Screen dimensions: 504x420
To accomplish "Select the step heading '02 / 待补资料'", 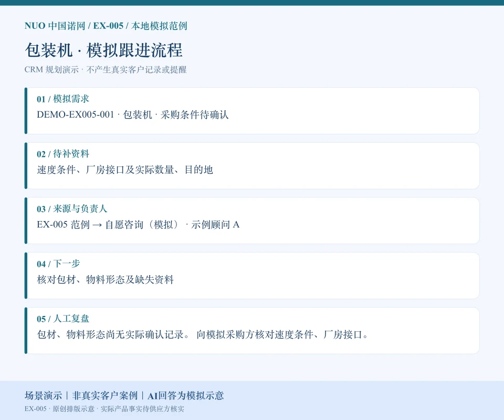I will [62, 154].
